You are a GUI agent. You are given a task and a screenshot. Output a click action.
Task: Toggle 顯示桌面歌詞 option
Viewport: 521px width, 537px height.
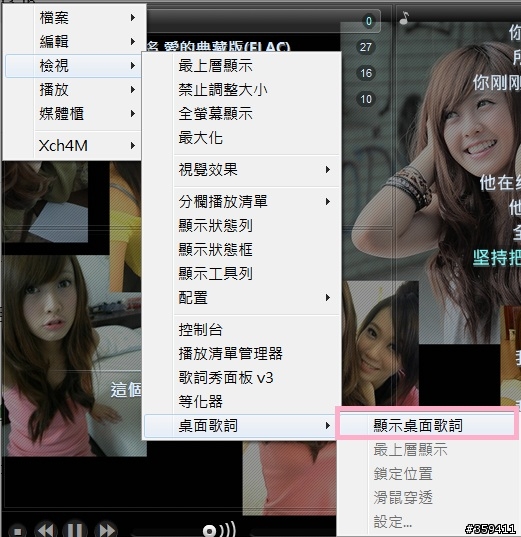click(x=427, y=426)
